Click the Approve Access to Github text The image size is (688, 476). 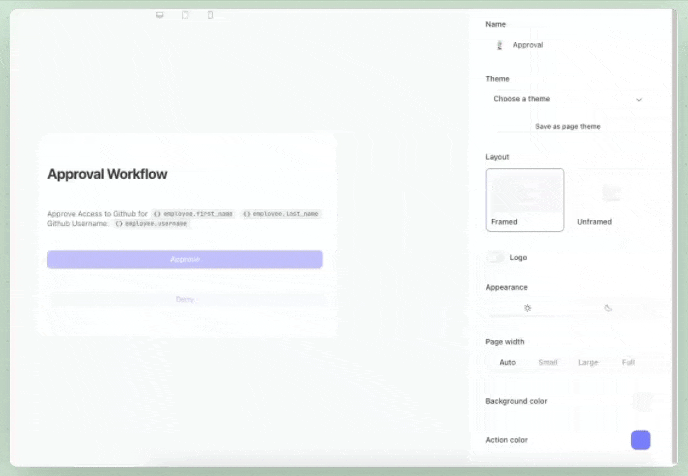97,214
